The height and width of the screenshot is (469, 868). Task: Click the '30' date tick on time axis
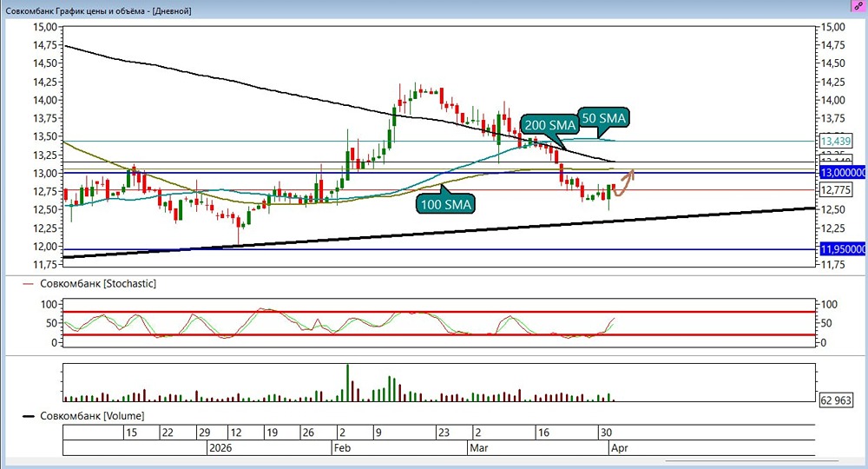606,433
